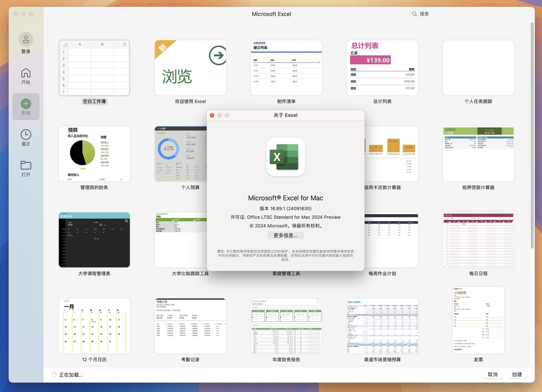
Task: Close the About Excel dialog
Action: 212,115
